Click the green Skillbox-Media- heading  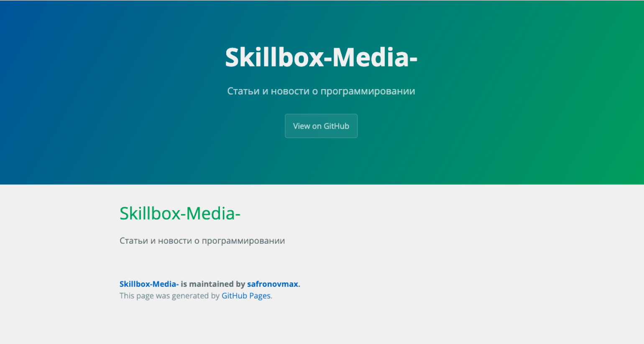pyautogui.click(x=180, y=213)
